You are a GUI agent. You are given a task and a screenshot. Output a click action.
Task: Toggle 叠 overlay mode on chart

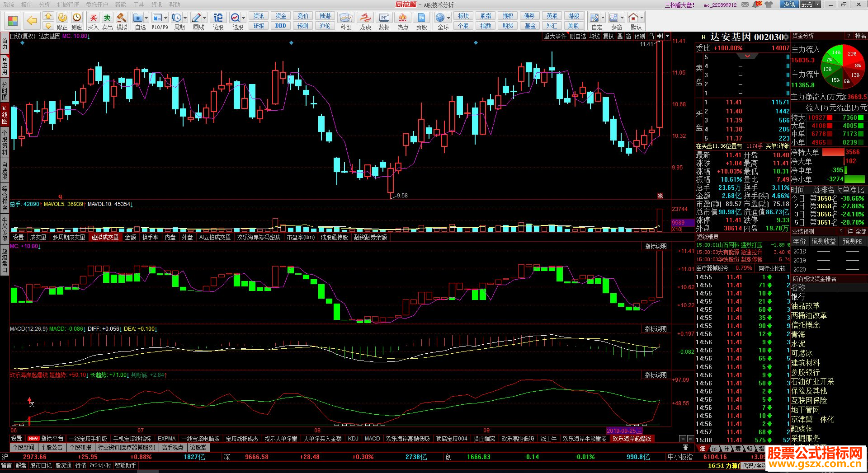[620, 36]
